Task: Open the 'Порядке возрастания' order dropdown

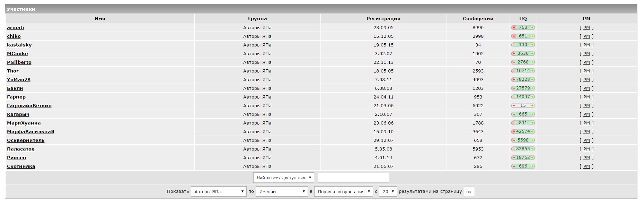Action: pyautogui.click(x=343, y=191)
